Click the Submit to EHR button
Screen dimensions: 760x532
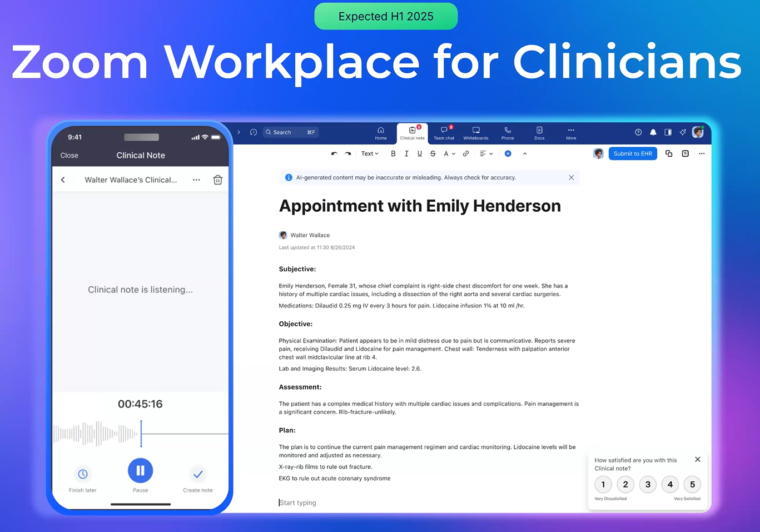(x=633, y=154)
